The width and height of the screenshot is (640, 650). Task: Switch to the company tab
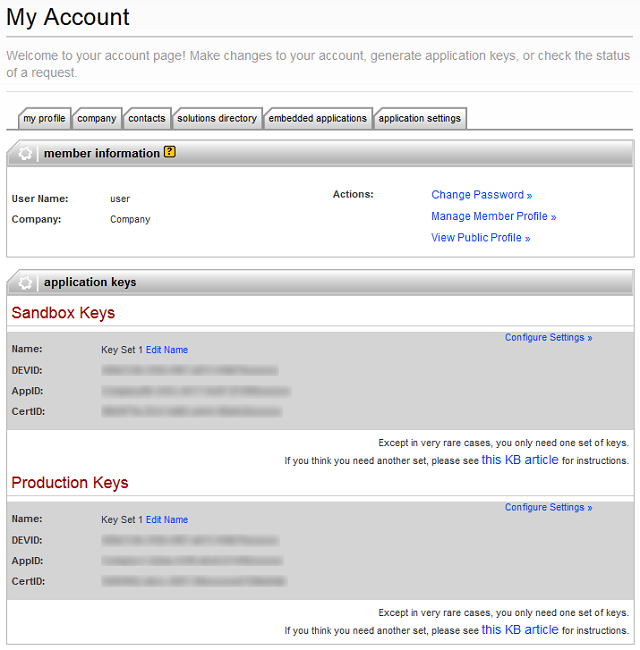[x=97, y=119]
